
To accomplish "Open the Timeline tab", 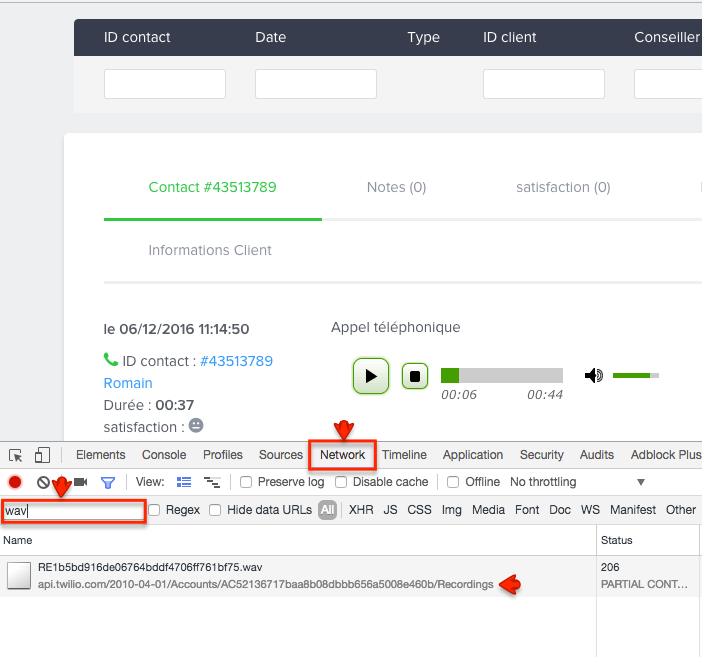I will click(x=404, y=455).
